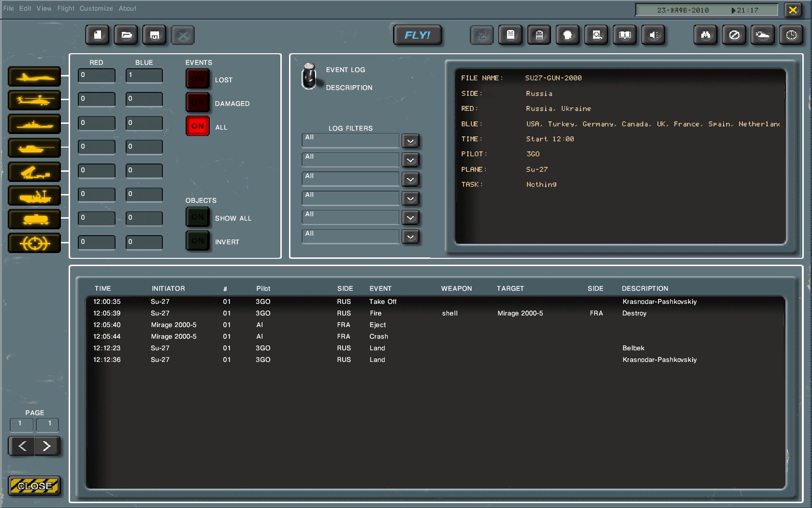Open the clock time settings icon
812x508 pixels.
791,35
